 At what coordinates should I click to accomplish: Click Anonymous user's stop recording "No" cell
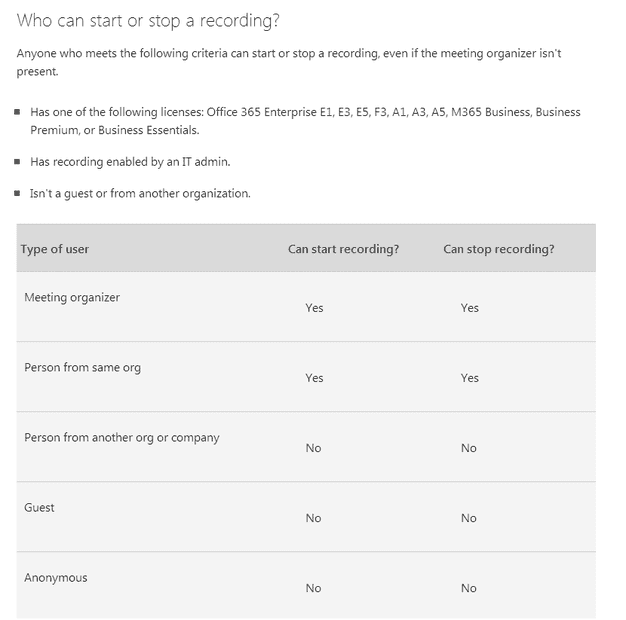(x=469, y=588)
